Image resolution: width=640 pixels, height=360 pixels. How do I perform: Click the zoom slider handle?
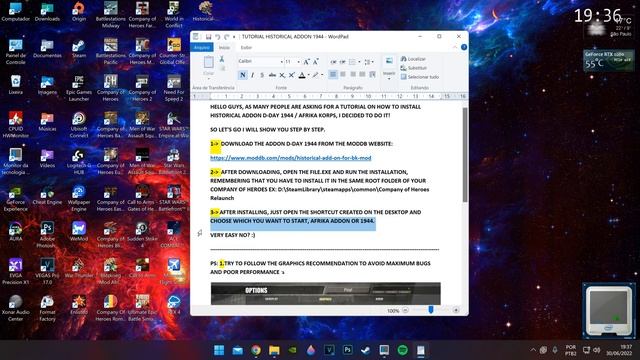tap(431, 310)
